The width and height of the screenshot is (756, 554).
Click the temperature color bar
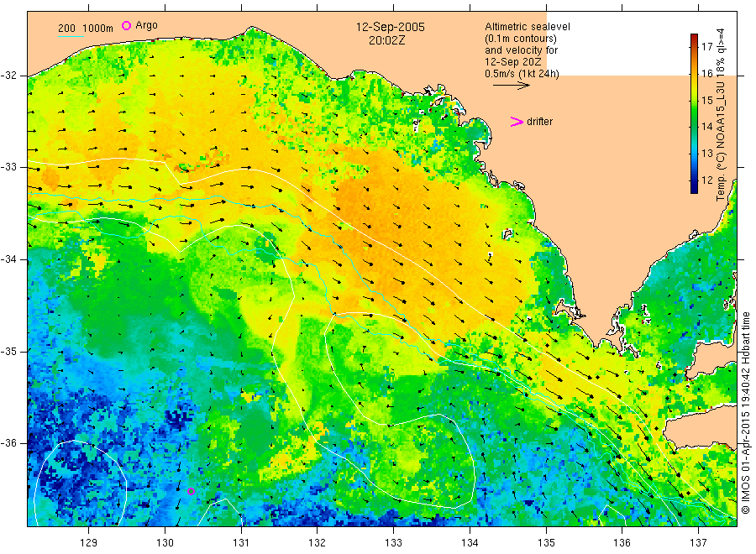695,113
